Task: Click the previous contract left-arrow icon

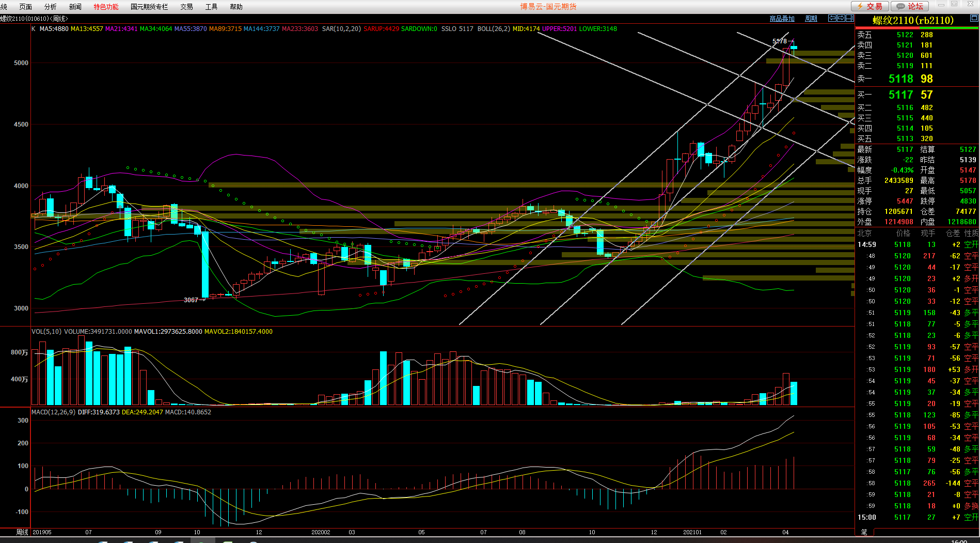Action: pyautogui.click(x=832, y=18)
